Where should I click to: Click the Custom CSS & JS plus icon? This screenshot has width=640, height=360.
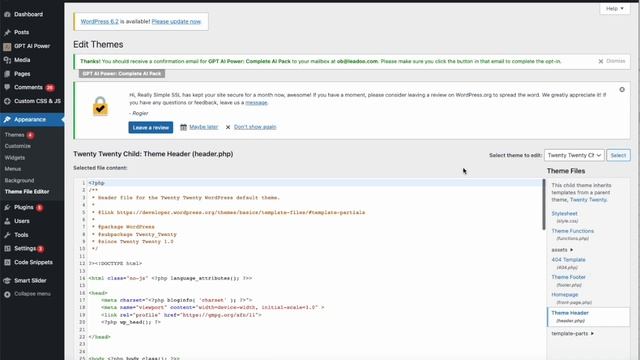click(x=7, y=101)
